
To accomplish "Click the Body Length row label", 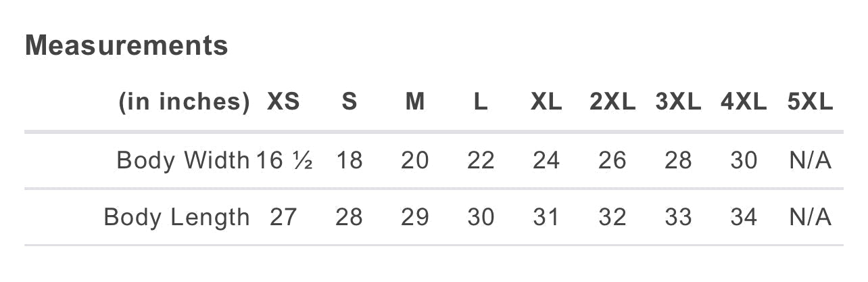I will tap(176, 218).
